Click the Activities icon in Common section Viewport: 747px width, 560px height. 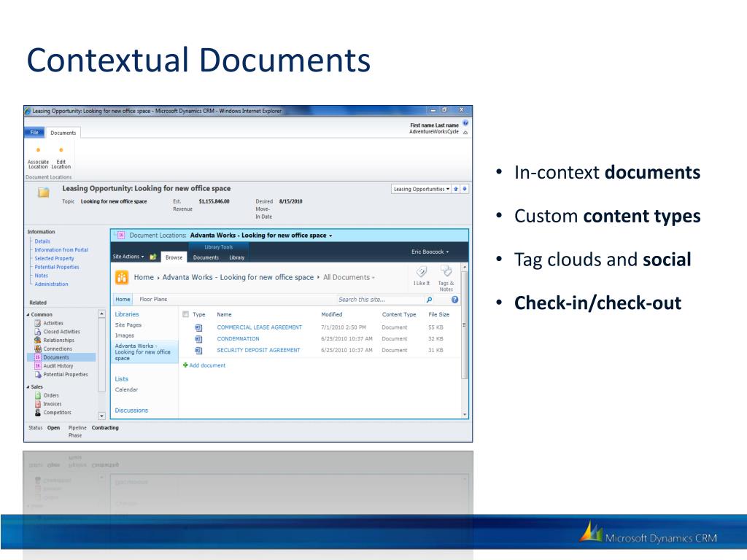[38, 323]
